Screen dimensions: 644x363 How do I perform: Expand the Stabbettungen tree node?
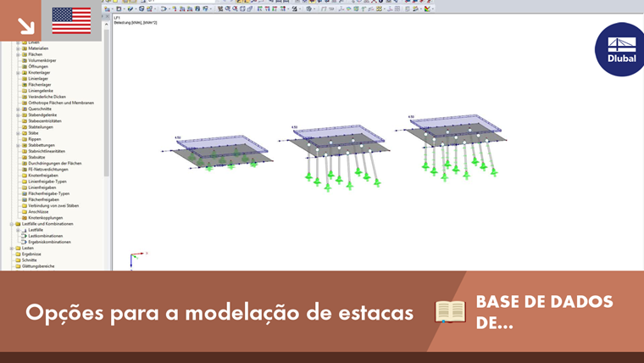pos(18,145)
